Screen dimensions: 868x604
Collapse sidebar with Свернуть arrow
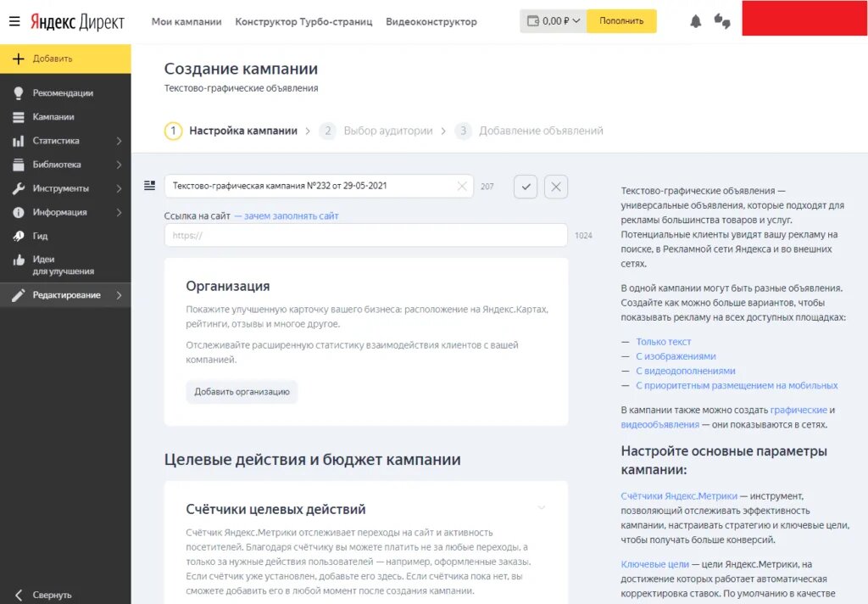[19, 596]
